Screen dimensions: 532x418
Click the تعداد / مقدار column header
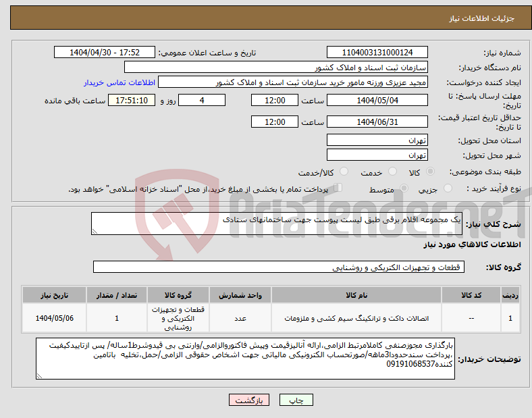pyautogui.click(x=117, y=295)
